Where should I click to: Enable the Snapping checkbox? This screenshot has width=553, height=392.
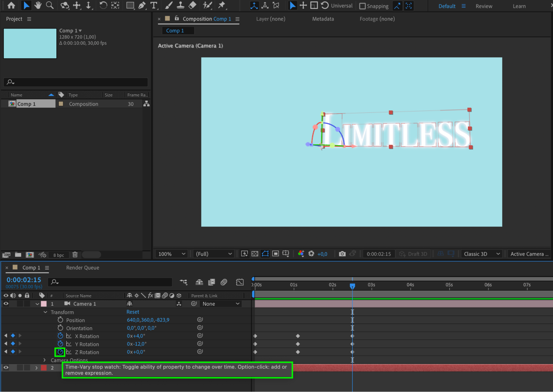pyautogui.click(x=362, y=6)
